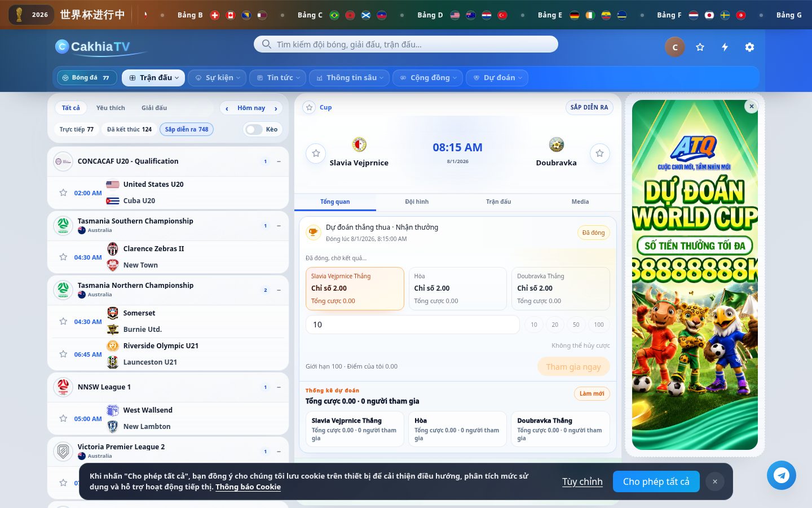Favorite the West Wallsend match

[63, 418]
